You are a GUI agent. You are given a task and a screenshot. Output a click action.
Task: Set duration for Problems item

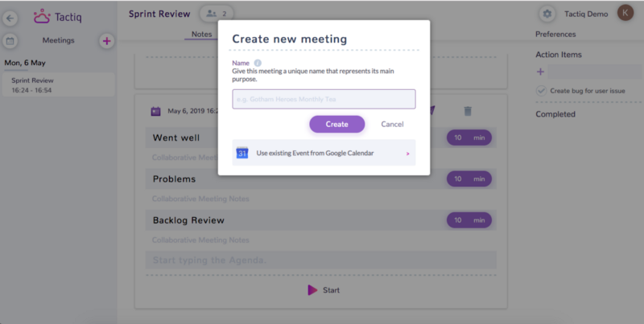pyautogui.click(x=469, y=178)
